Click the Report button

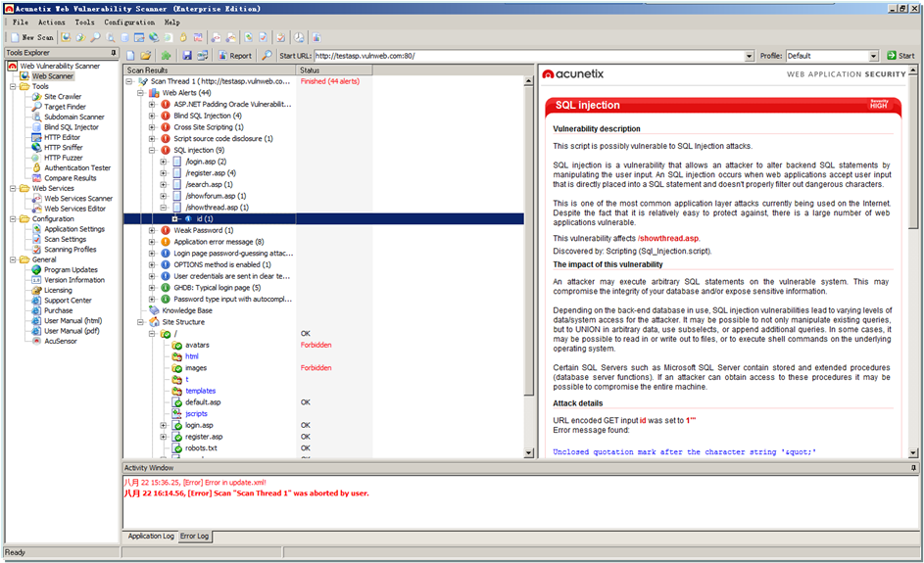234,56
